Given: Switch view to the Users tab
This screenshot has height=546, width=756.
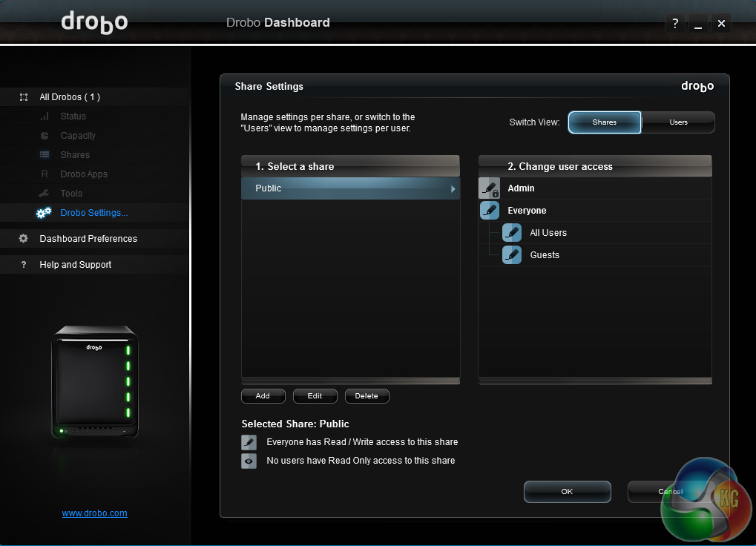Looking at the screenshot, I should pyautogui.click(x=678, y=122).
